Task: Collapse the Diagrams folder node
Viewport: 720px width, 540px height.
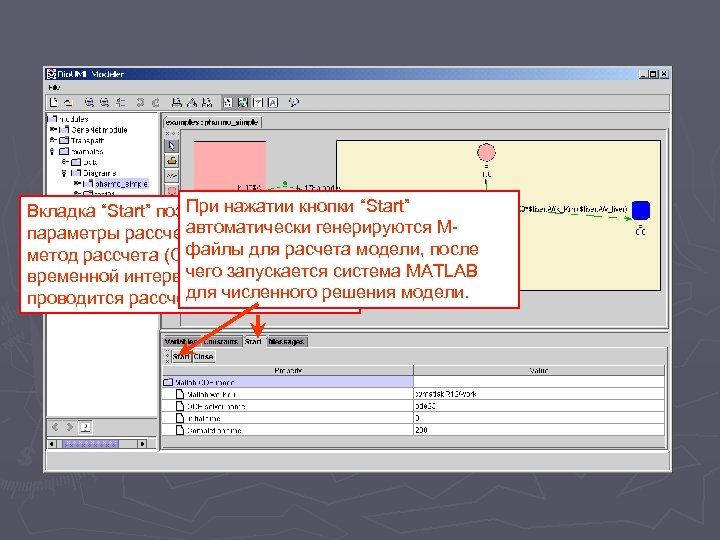Action: (x=64, y=173)
